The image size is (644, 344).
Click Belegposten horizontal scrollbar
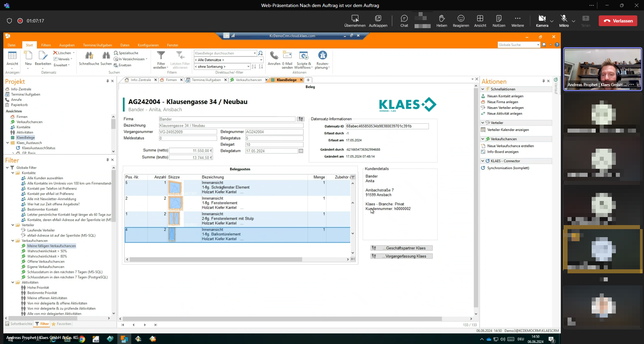coord(216,259)
